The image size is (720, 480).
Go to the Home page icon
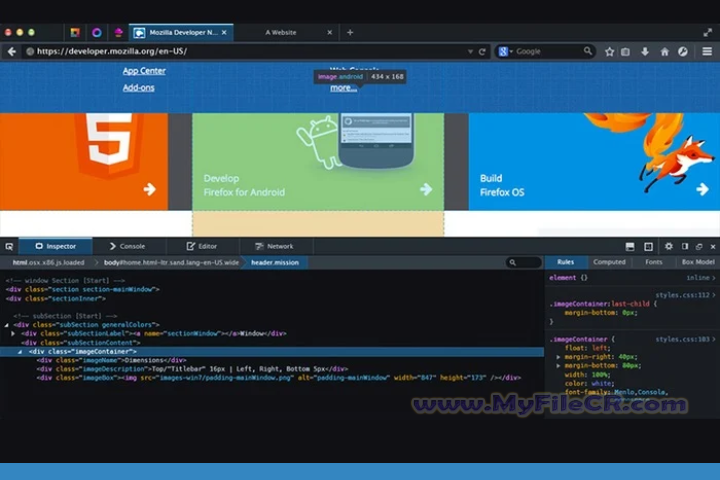664,52
